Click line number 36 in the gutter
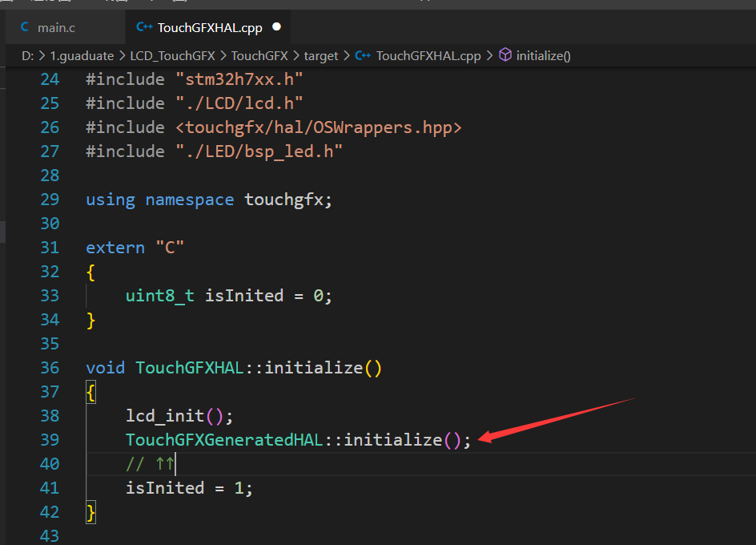Viewport: 756px width, 545px height. click(50, 368)
